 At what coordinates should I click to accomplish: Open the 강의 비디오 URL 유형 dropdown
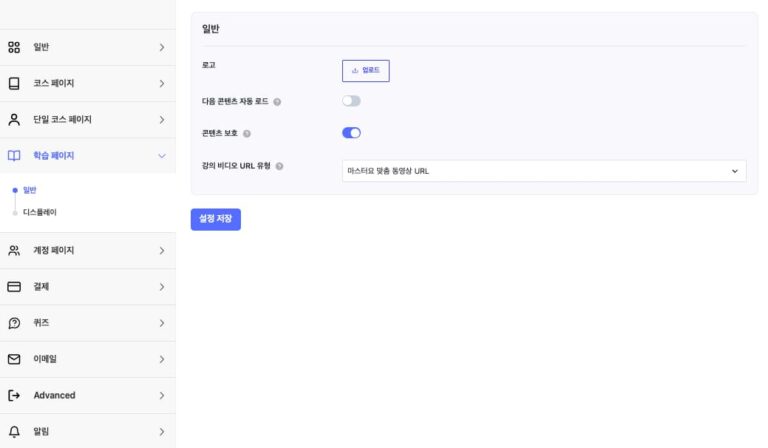544,171
